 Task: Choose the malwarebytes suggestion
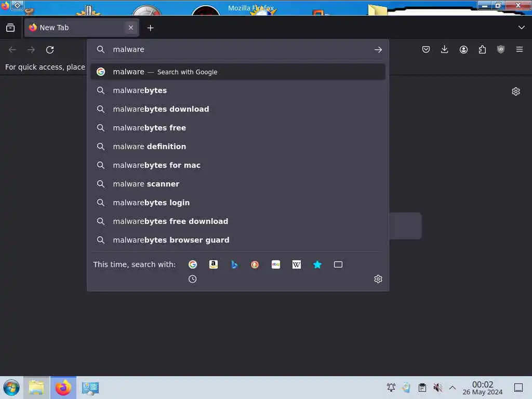click(x=237, y=90)
